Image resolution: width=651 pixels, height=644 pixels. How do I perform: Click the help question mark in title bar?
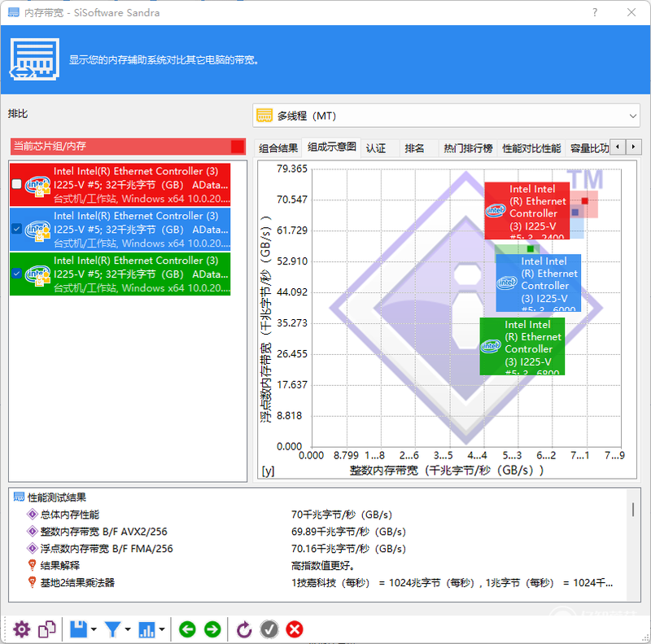tap(595, 12)
